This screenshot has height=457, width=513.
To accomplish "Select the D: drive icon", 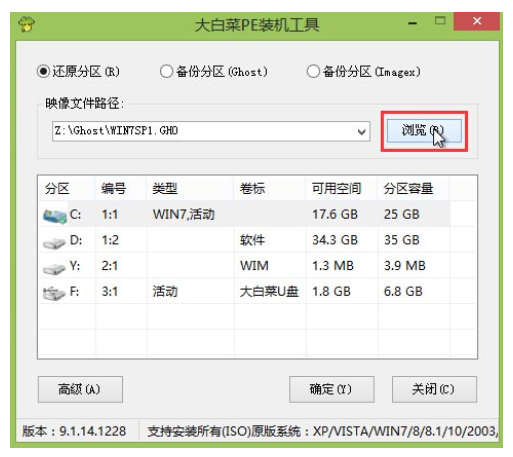I will point(54,242).
